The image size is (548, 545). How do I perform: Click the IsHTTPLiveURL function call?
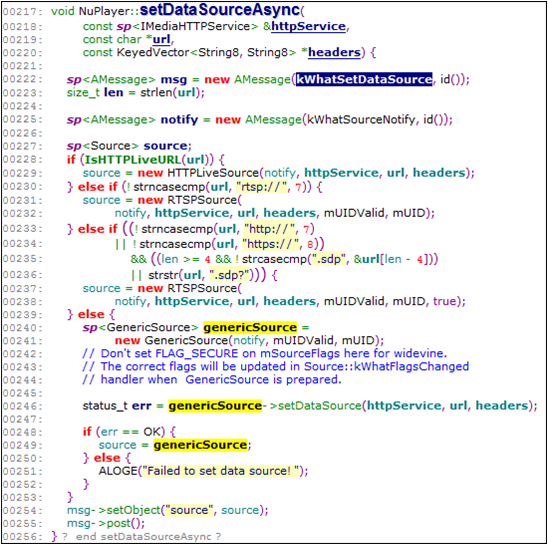[x=133, y=160]
